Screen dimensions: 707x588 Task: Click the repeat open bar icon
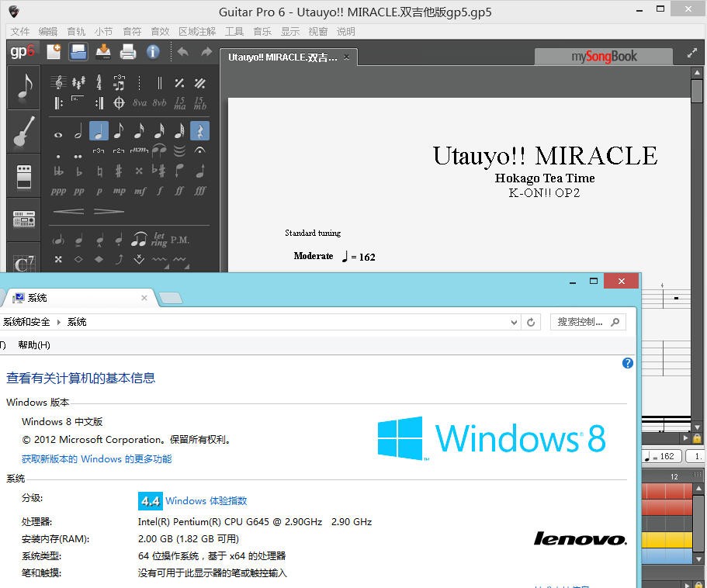pyautogui.click(x=58, y=103)
